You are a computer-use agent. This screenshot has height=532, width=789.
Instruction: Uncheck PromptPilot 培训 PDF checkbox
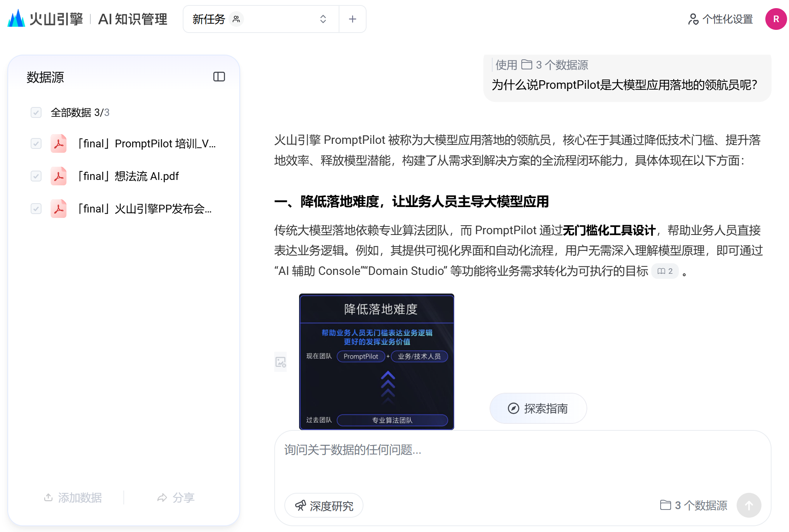(x=36, y=143)
